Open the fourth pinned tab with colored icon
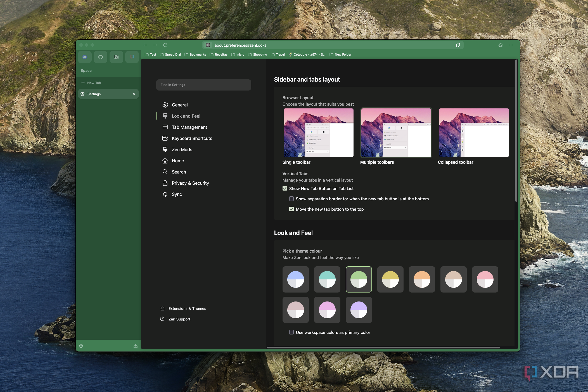Viewport: 588px width, 392px height. point(132,57)
